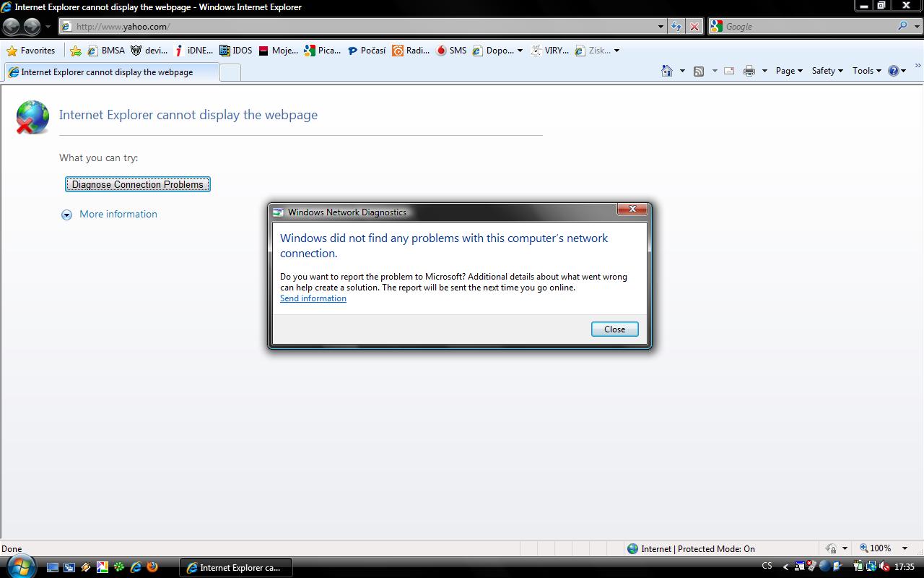This screenshot has height=578, width=924.
Task: Click the Windows Start orb
Action: [20, 566]
